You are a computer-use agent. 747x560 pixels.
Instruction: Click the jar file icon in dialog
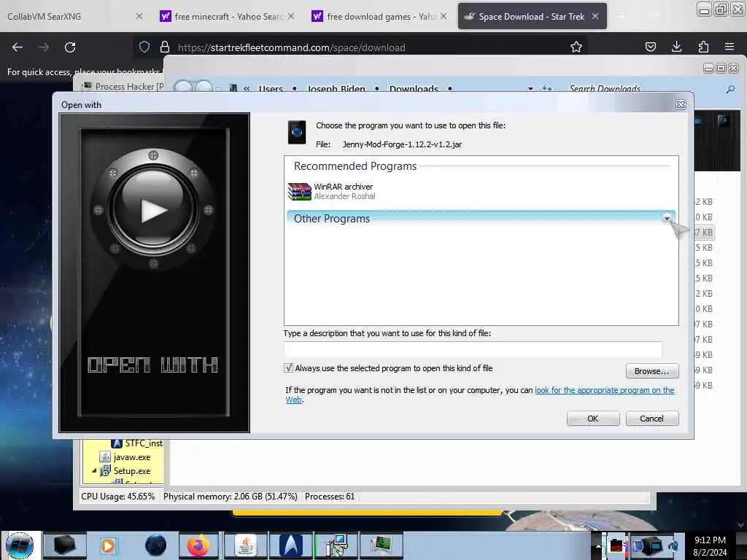pyautogui.click(x=296, y=132)
